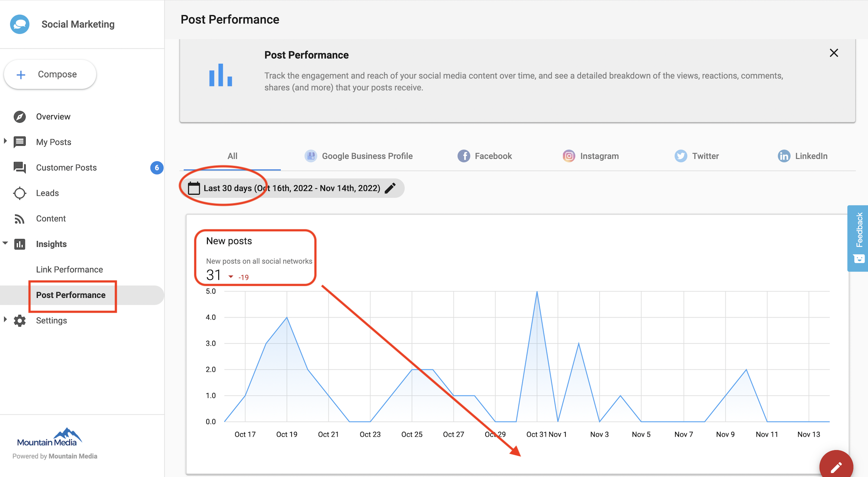This screenshot has width=868, height=477.
Task: Click the Twitter bird icon
Action: coord(681,156)
